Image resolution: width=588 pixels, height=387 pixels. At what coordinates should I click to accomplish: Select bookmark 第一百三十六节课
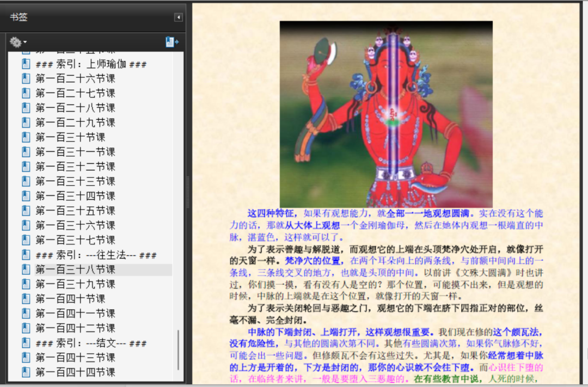click(x=75, y=225)
